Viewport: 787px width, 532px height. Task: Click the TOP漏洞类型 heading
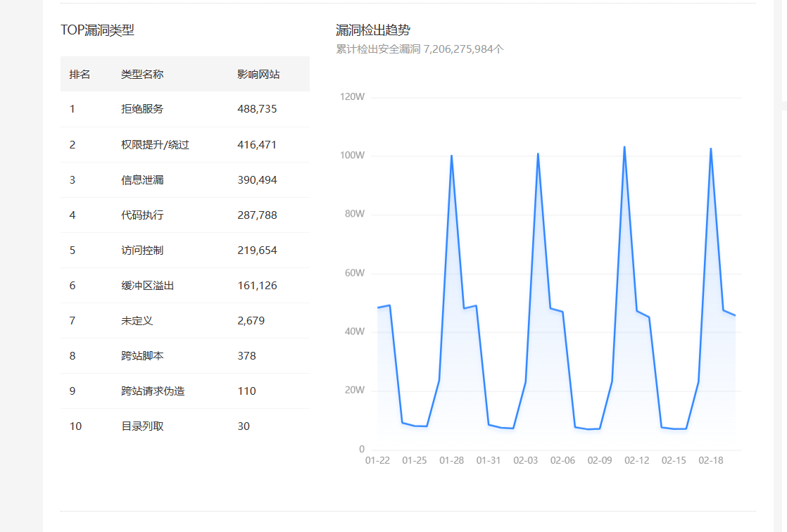pyautogui.click(x=97, y=30)
